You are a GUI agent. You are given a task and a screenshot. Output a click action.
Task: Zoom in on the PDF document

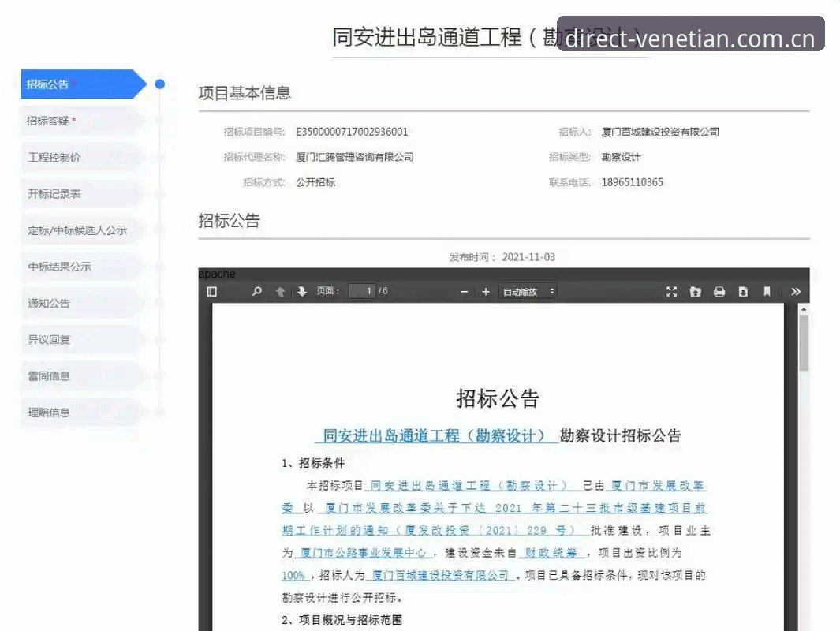pyautogui.click(x=485, y=291)
